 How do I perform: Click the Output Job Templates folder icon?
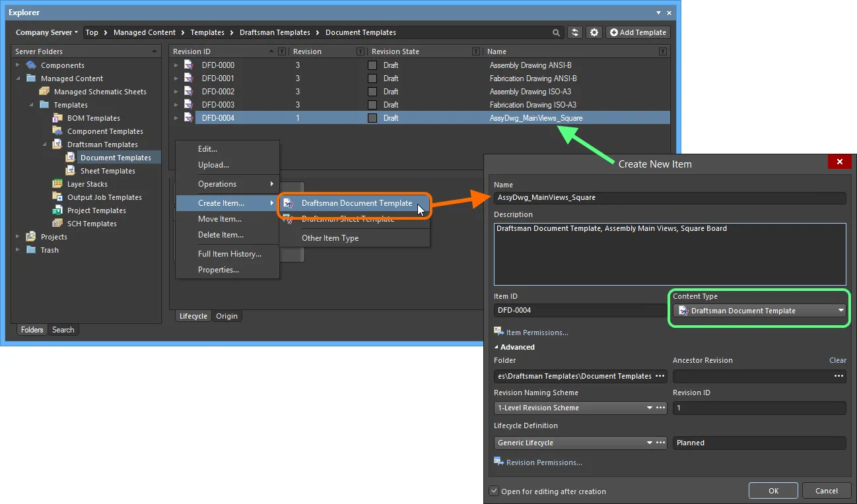point(57,197)
